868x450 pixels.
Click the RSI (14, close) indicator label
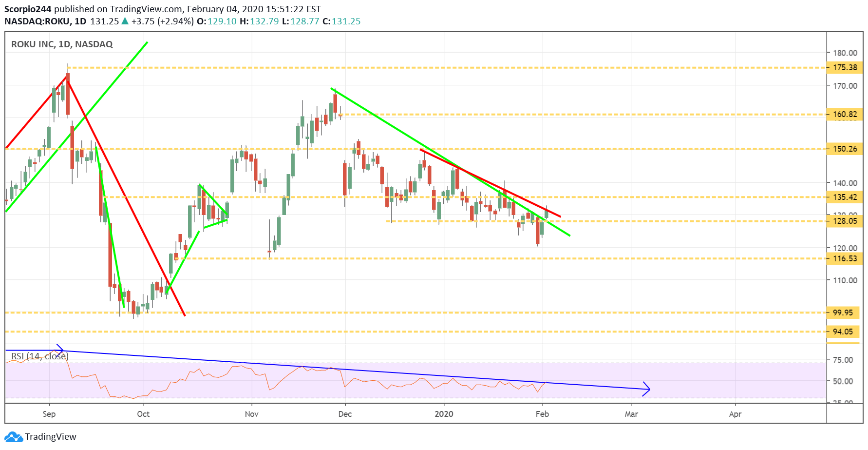[40, 356]
